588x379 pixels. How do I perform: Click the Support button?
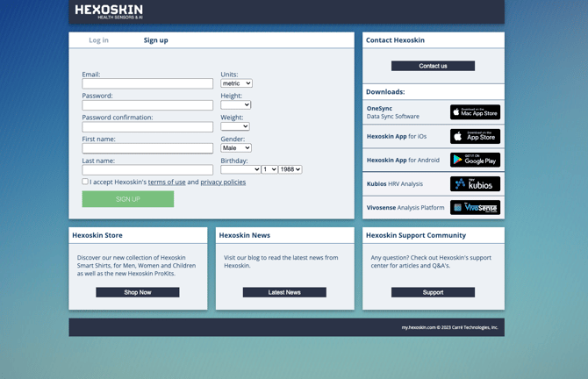point(434,292)
